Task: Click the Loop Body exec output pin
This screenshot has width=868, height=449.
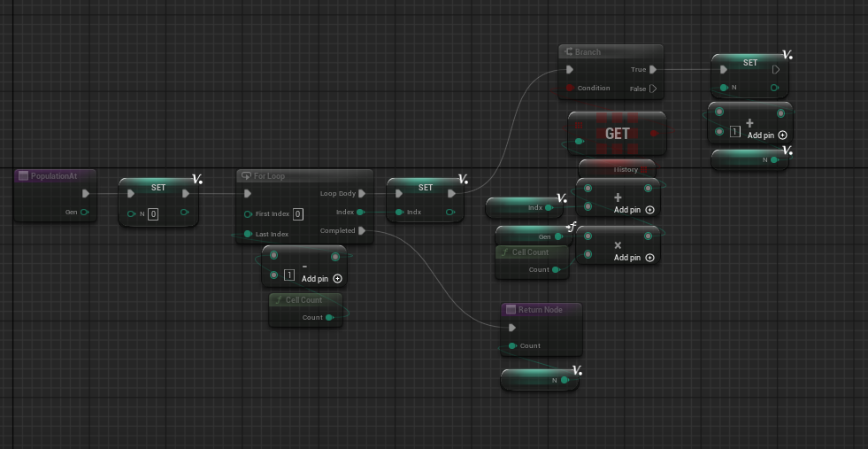Action: [362, 193]
